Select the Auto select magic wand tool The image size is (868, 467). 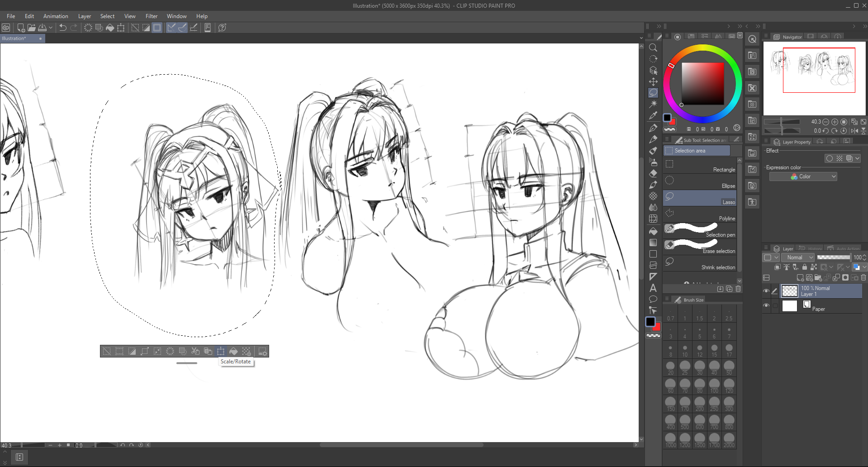(653, 104)
